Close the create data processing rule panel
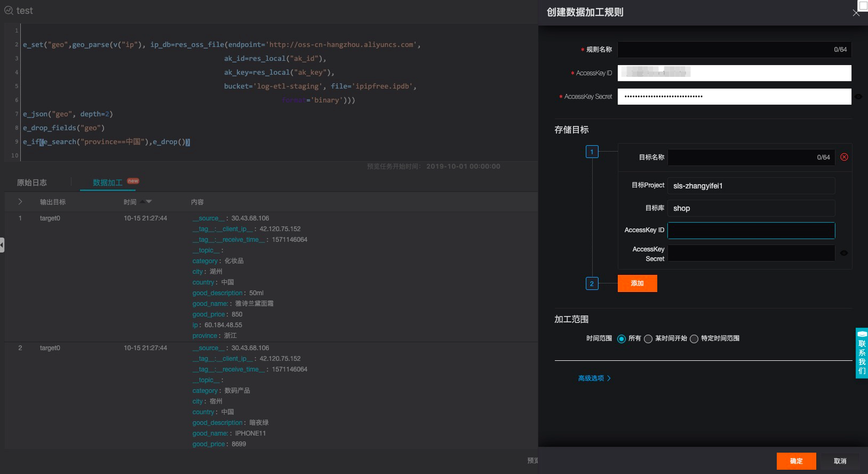Image resolution: width=868 pixels, height=474 pixels. click(x=856, y=13)
